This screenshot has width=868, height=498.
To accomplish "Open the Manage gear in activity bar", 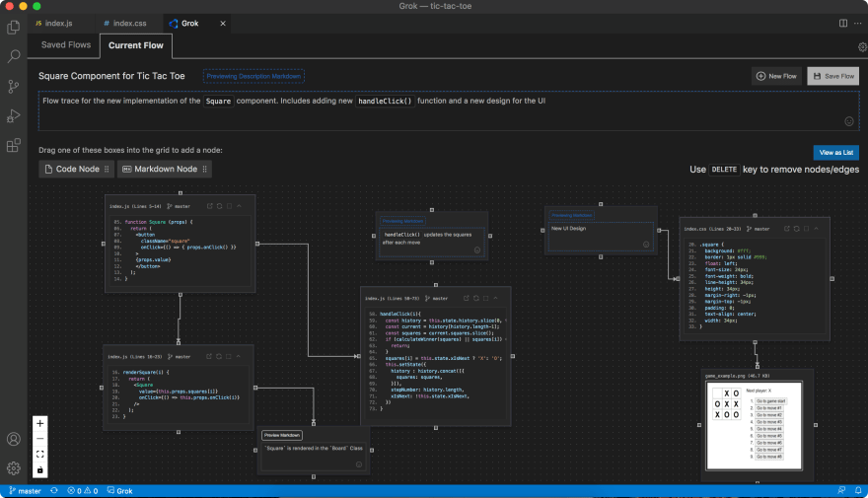I will pyautogui.click(x=13, y=468).
